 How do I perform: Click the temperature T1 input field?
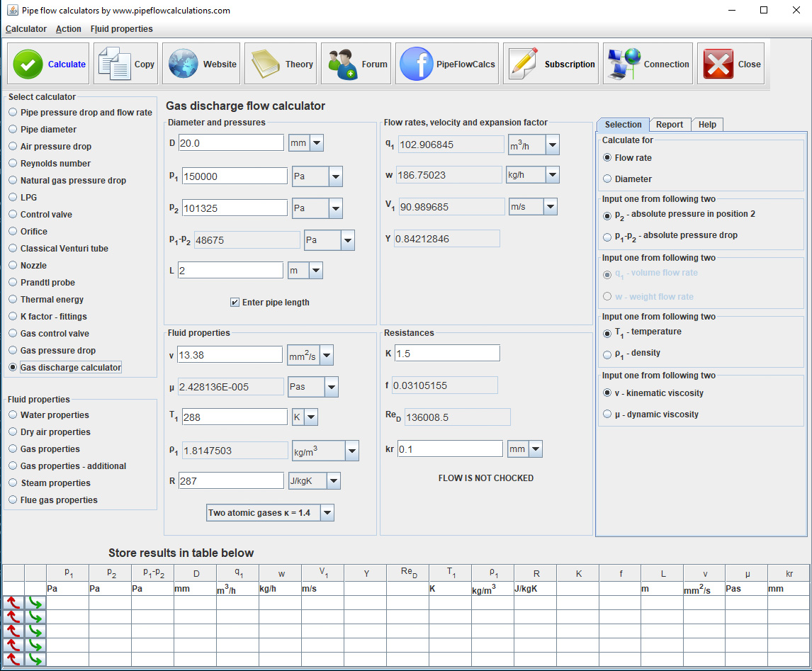point(235,417)
